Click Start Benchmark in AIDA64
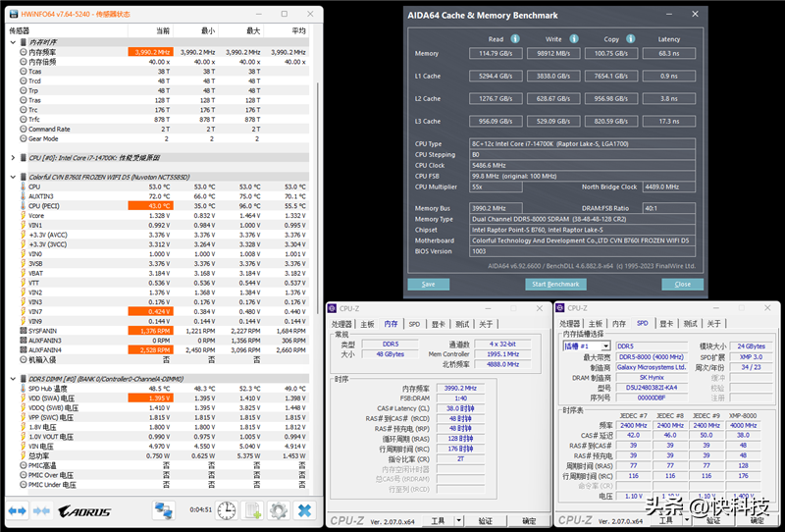Image resolution: width=785 pixels, height=532 pixels. point(554,285)
